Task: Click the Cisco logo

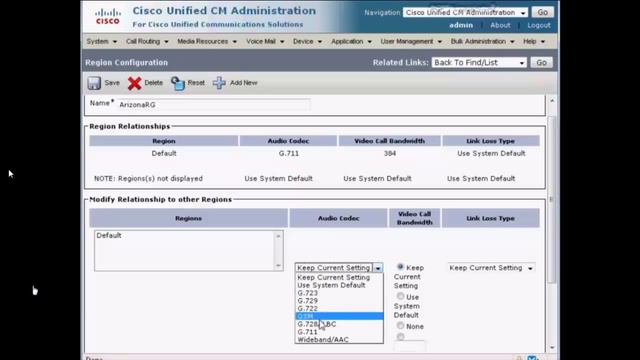Action: [108, 16]
